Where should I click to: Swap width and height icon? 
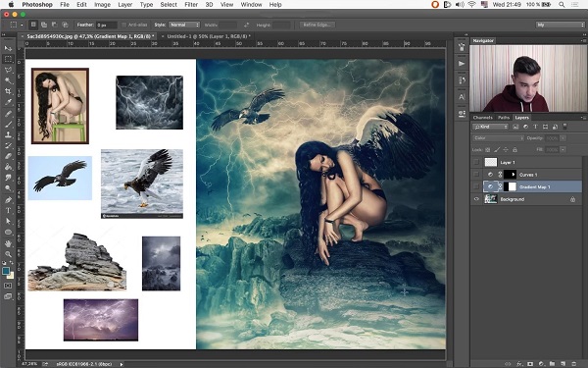[x=246, y=26]
